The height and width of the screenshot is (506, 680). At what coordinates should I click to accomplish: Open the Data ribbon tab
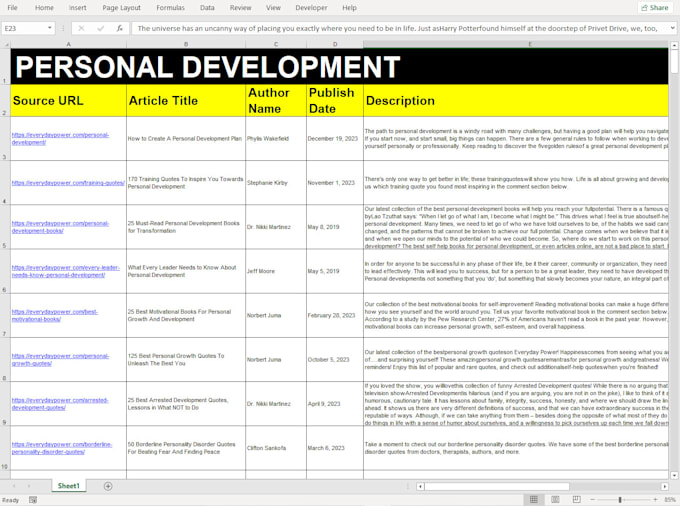(x=207, y=7)
